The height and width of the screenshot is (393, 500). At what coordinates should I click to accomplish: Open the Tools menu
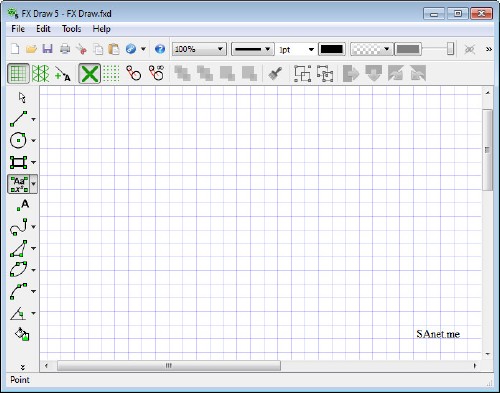click(x=71, y=29)
